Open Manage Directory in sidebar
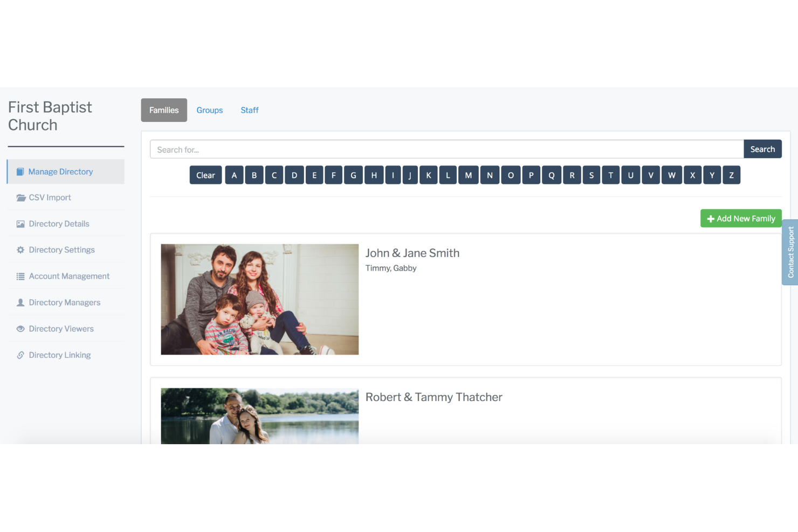The image size is (798, 532). point(66,171)
